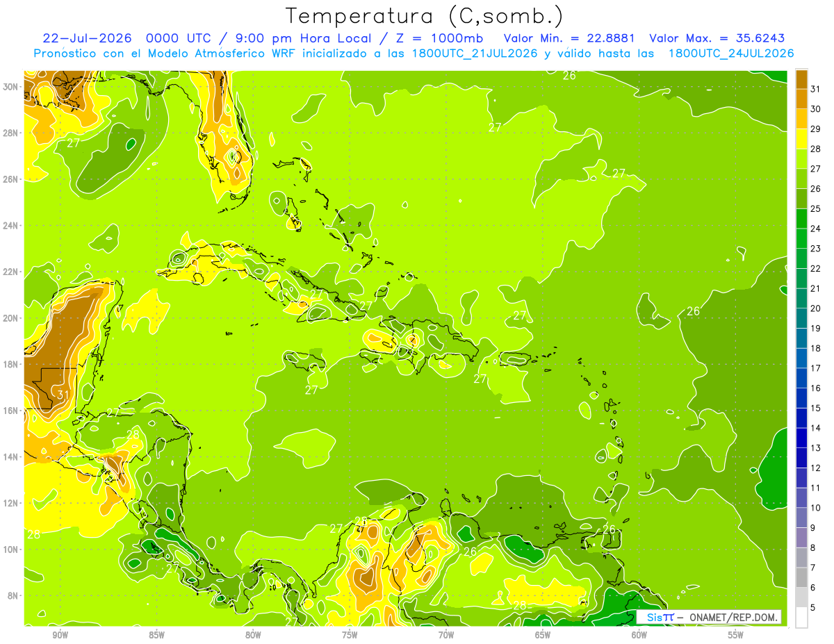Click the '0000 UTC' time text
Viewport: 834px width, 644px height.
pyautogui.click(x=179, y=38)
